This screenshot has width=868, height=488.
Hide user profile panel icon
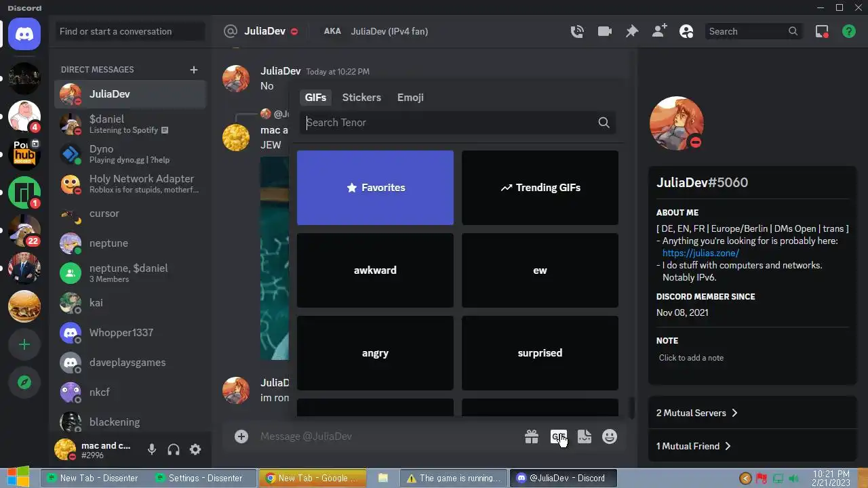(686, 31)
